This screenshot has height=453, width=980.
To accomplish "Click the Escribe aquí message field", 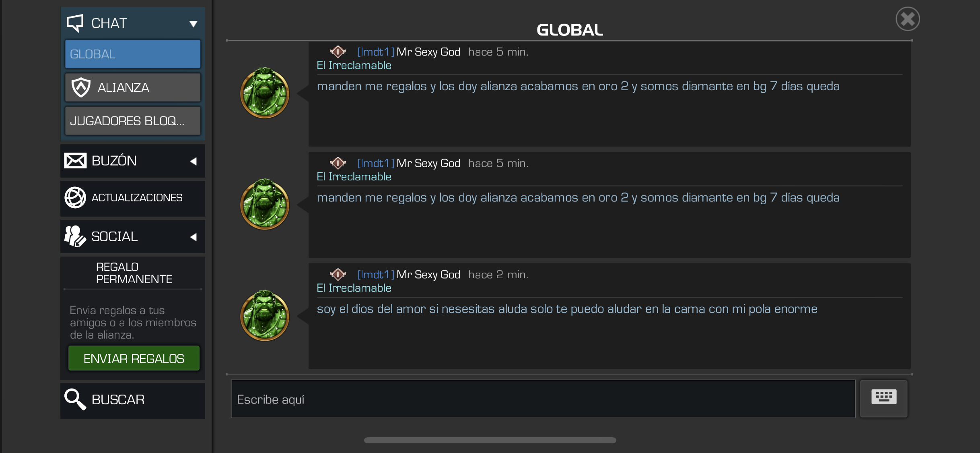I will [543, 399].
